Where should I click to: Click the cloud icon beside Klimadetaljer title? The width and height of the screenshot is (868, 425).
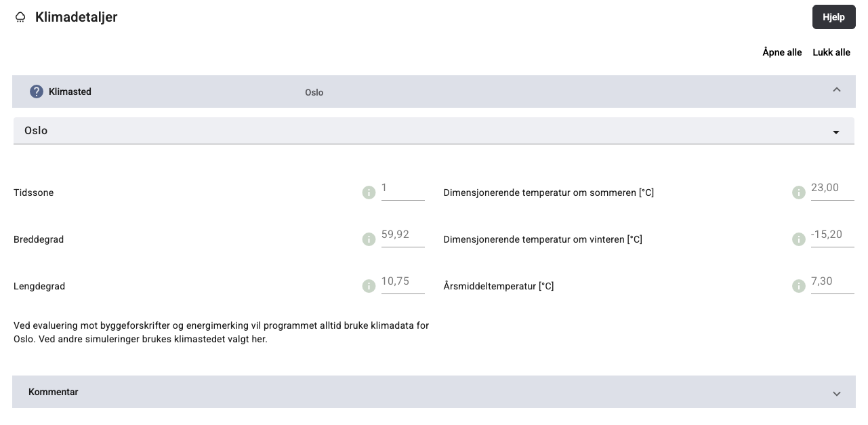(x=20, y=18)
